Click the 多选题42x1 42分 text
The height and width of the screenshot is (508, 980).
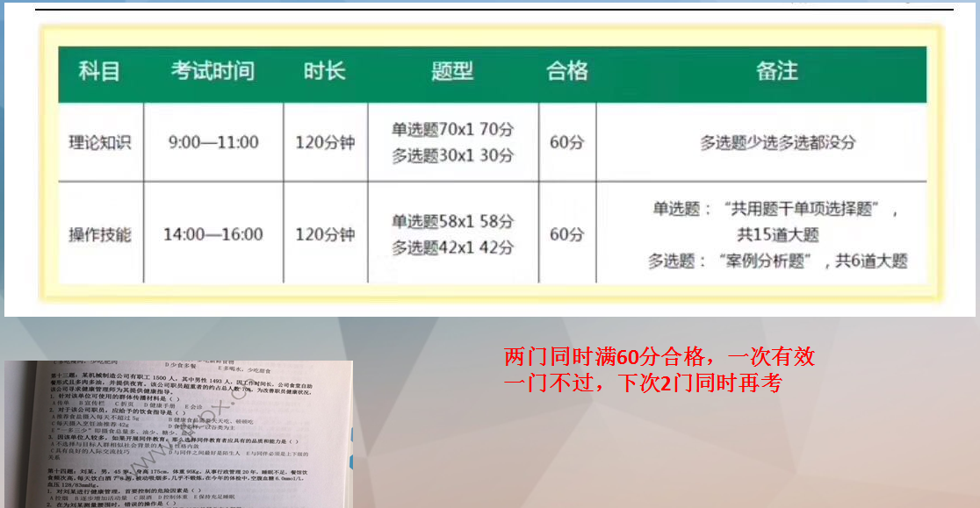click(452, 247)
